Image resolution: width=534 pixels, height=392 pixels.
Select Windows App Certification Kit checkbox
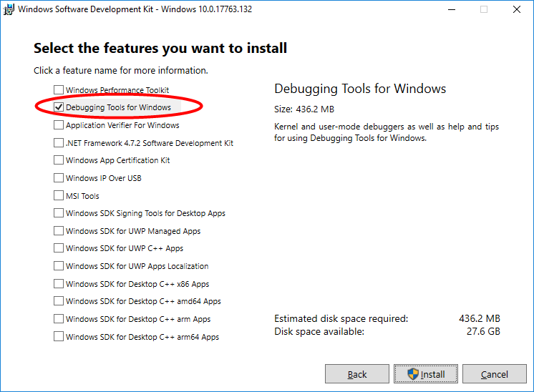click(x=59, y=160)
